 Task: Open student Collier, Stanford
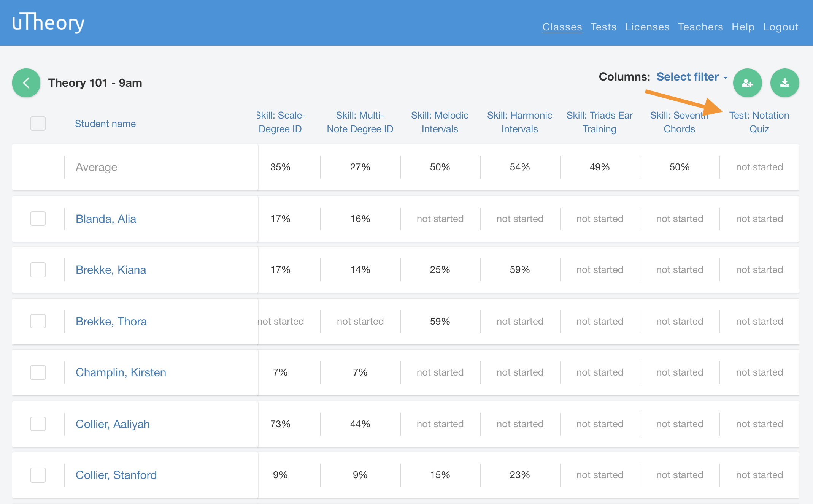click(116, 475)
